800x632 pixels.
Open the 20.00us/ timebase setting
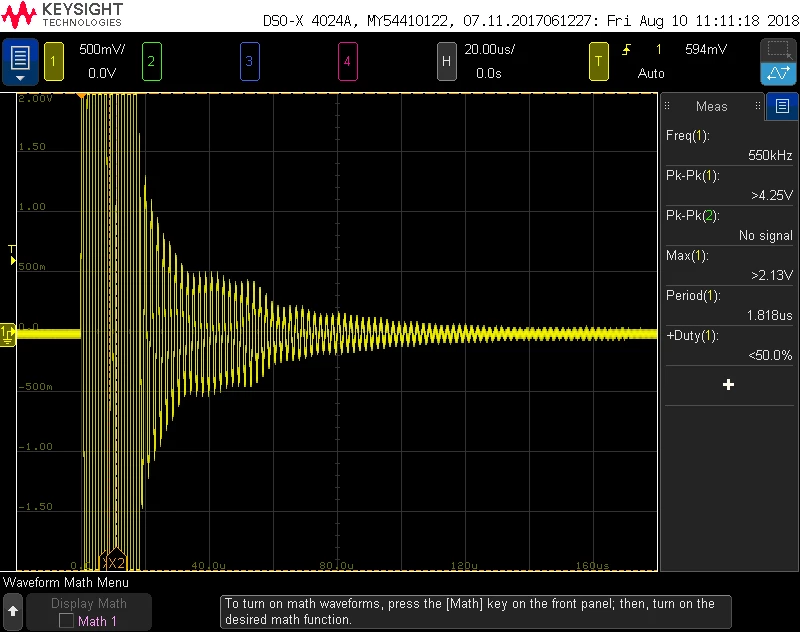(489, 49)
